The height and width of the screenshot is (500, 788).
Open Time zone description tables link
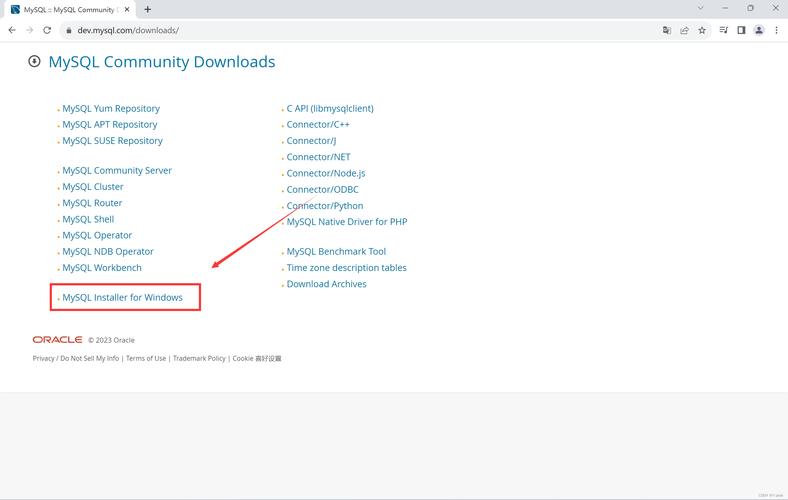click(347, 268)
